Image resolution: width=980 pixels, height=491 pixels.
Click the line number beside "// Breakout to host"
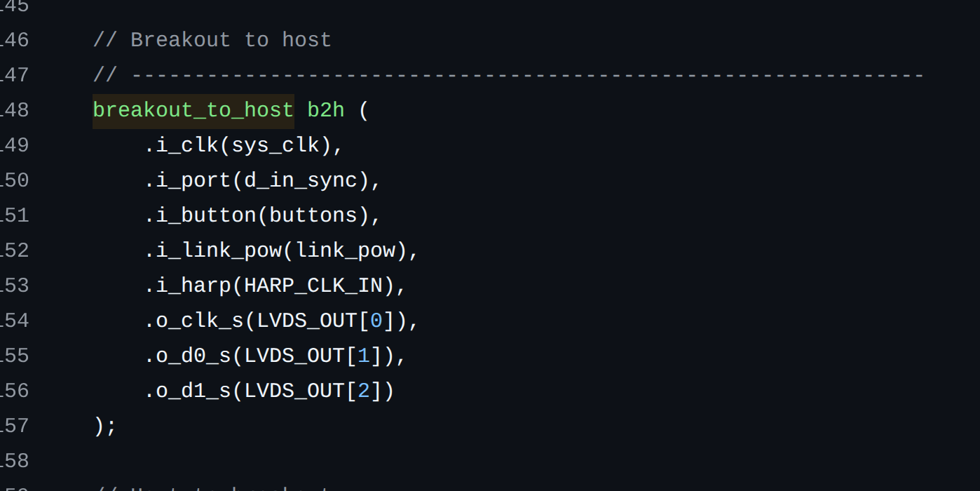coord(14,41)
